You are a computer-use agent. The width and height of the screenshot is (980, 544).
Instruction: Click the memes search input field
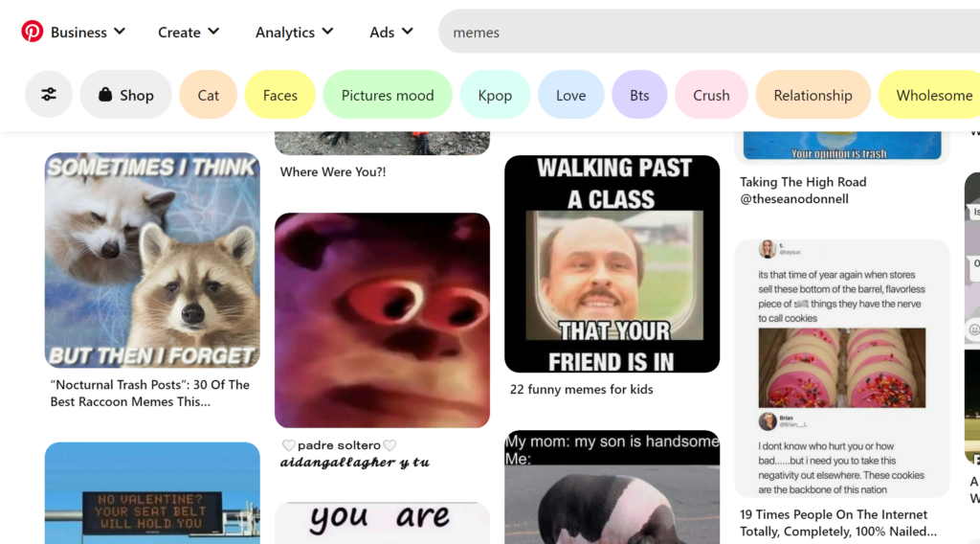[708, 32]
